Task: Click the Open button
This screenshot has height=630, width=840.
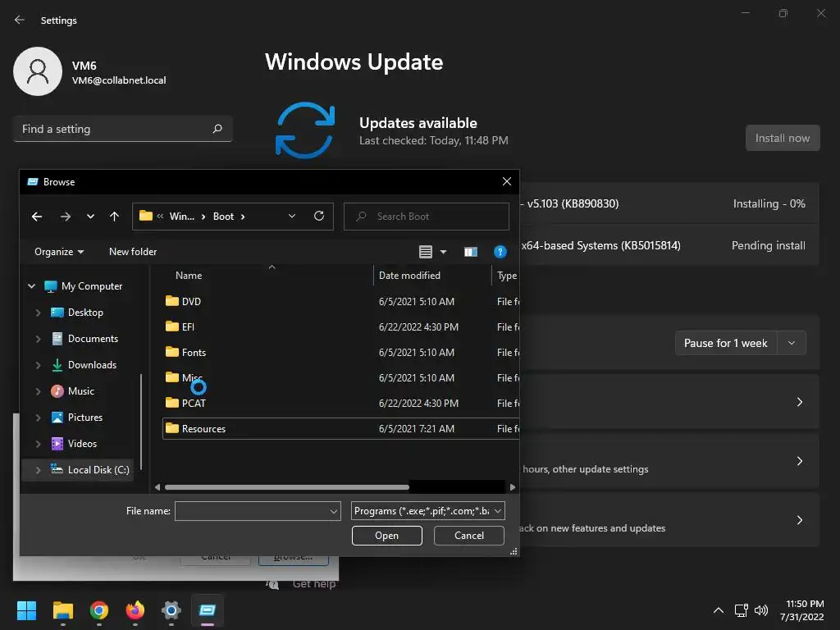Action: pos(387,536)
